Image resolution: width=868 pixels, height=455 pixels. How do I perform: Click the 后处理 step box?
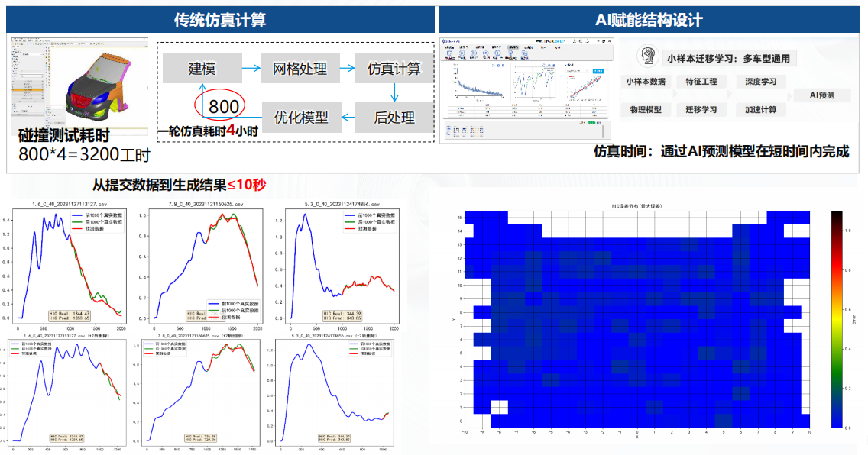(x=394, y=117)
